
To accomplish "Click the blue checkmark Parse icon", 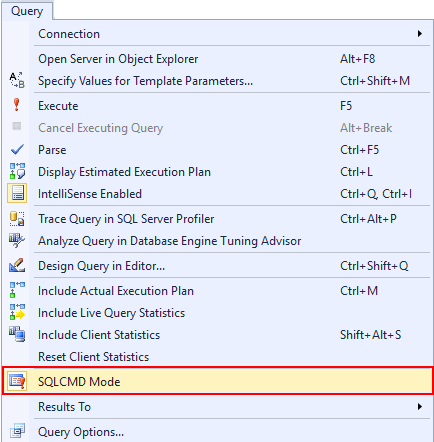I will click(17, 150).
